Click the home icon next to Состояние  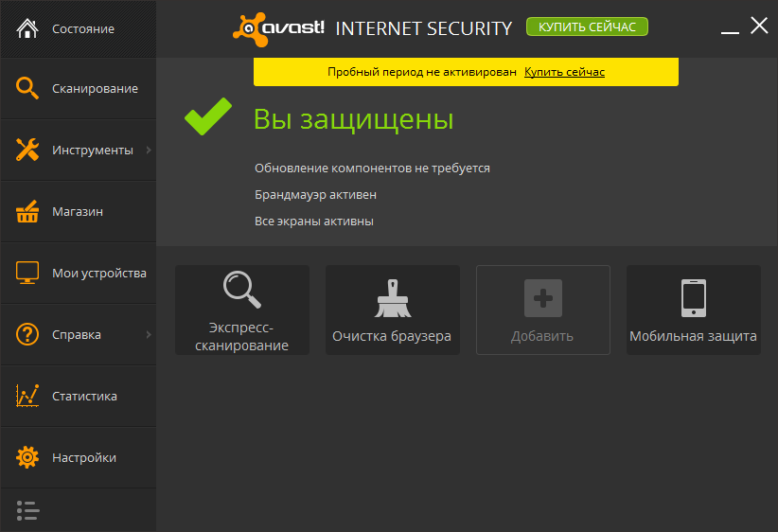[27, 28]
